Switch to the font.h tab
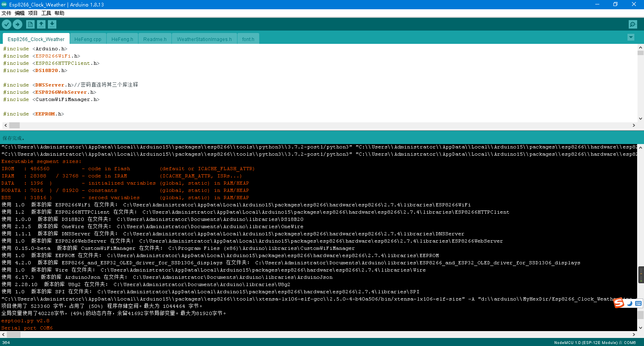644x346 pixels. tap(248, 39)
